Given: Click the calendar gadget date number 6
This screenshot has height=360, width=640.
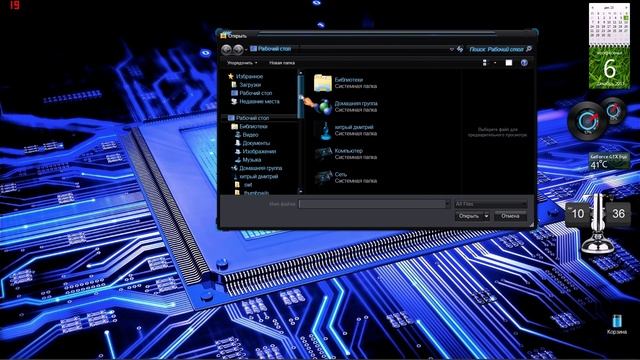Looking at the screenshot, I should tap(609, 68).
